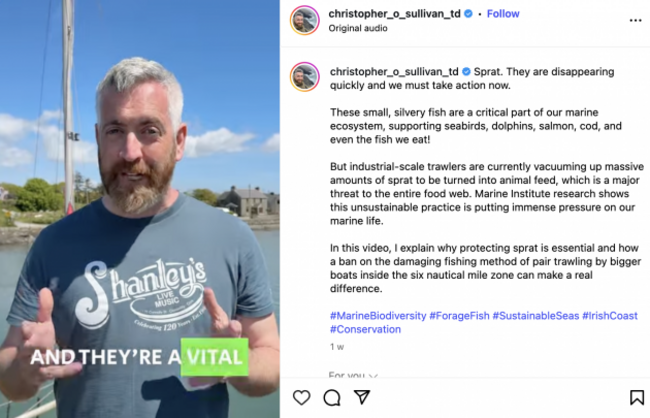The width and height of the screenshot is (650, 418).
Task: Click the '1 w' post timestamp
Action: (x=337, y=347)
